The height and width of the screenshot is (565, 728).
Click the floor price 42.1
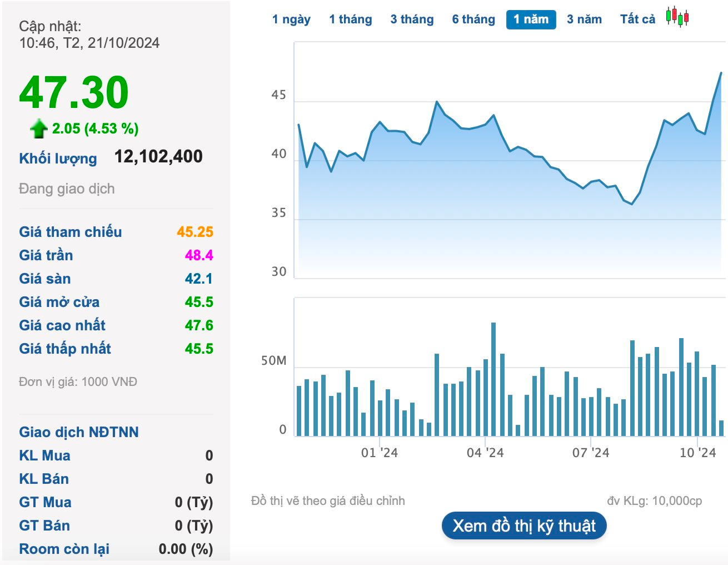point(199,279)
